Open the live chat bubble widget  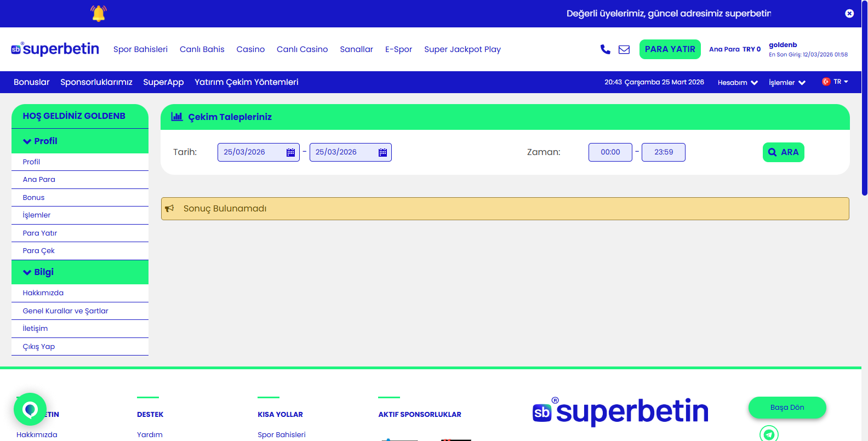[30, 409]
